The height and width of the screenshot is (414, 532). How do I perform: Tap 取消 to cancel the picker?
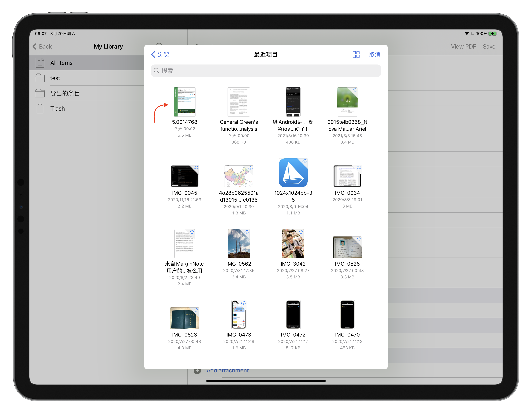pyautogui.click(x=374, y=54)
